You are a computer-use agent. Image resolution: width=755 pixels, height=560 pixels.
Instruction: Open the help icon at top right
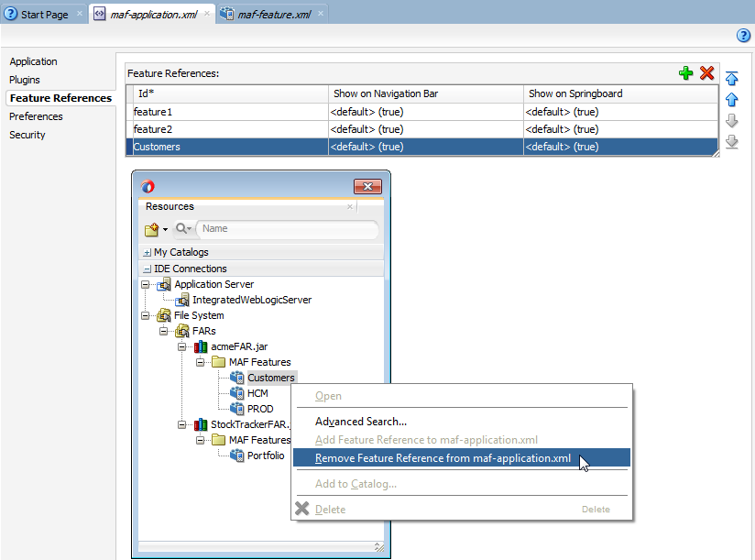[x=743, y=35]
